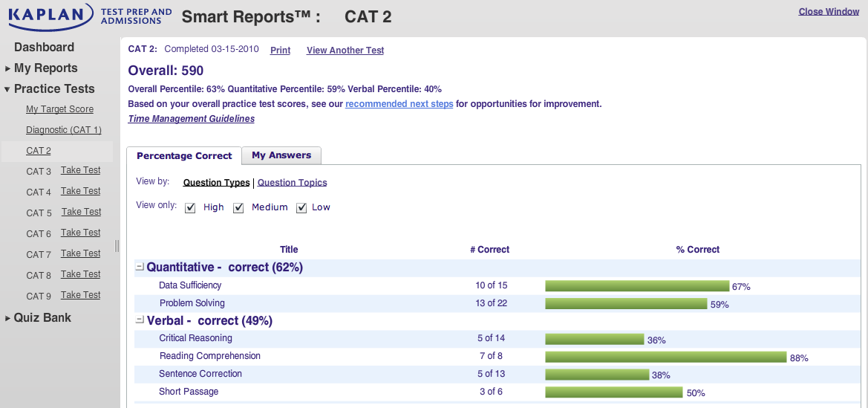Image resolution: width=868 pixels, height=408 pixels.
Task: Take Test for CAT 7
Action: [81, 253]
